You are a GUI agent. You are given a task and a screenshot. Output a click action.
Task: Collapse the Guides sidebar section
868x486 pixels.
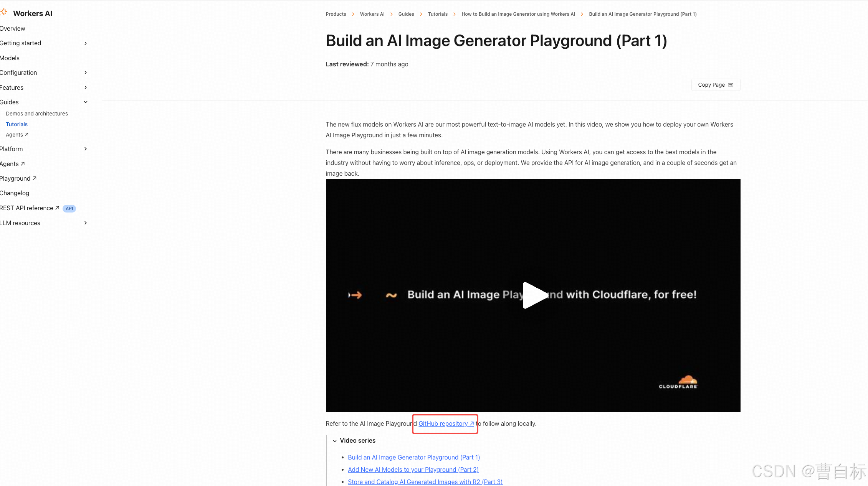pyautogui.click(x=85, y=102)
